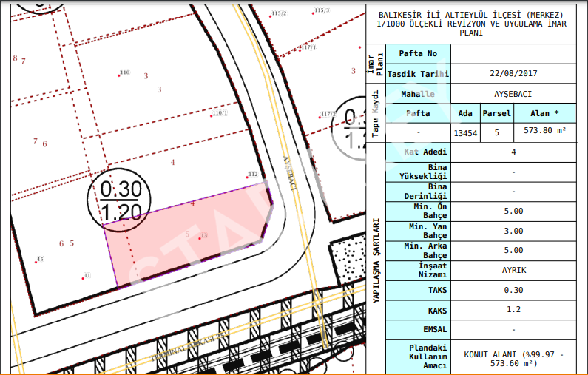Click the parcel point labeled 15

(36, 261)
